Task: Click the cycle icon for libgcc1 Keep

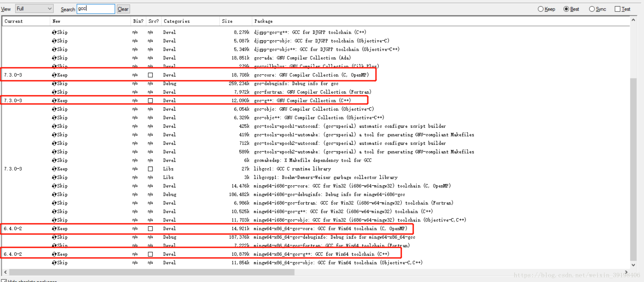Action: click(54, 169)
